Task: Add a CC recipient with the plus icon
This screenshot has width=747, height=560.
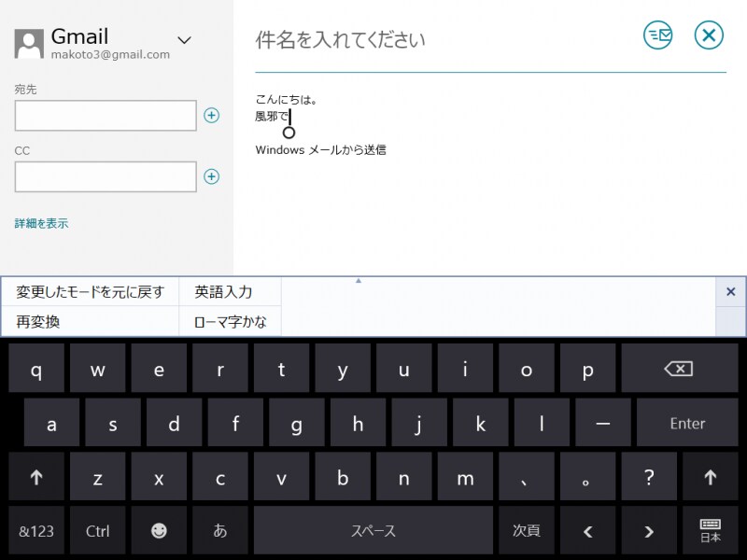Action: tap(212, 176)
